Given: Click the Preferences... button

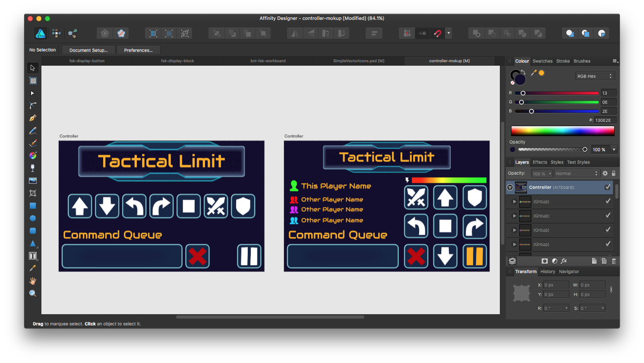Looking at the screenshot, I should coord(138,50).
